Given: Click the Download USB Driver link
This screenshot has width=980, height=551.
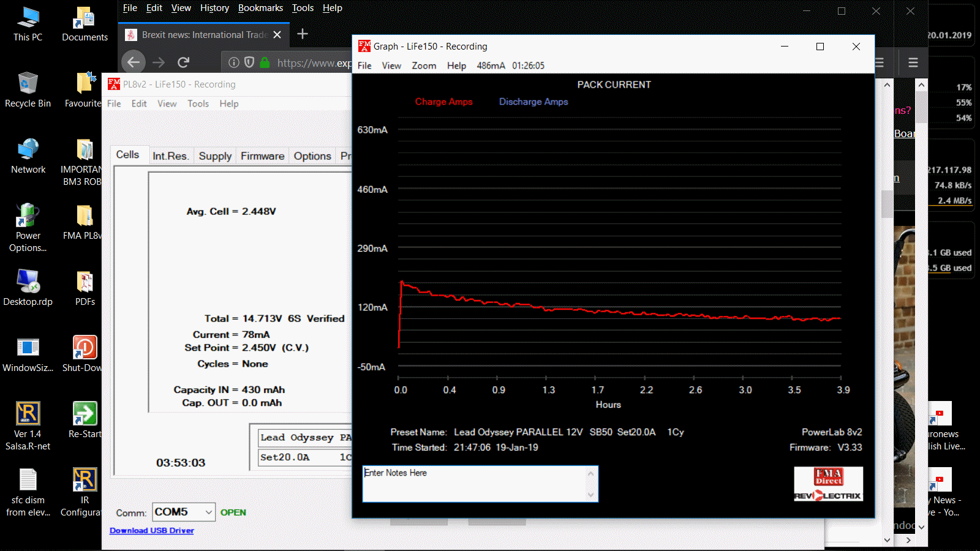Looking at the screenshot, I should coord(151,531).
